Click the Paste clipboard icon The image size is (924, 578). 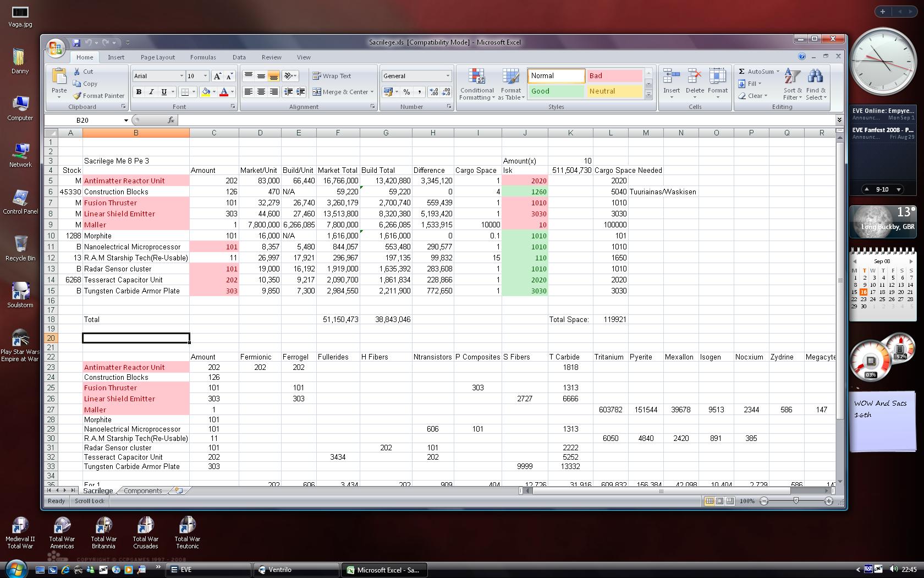(x=59, y=77)
